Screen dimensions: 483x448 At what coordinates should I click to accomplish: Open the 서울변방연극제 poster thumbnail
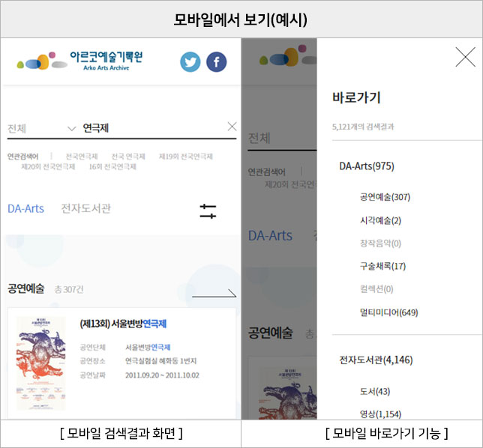(41, 363)
